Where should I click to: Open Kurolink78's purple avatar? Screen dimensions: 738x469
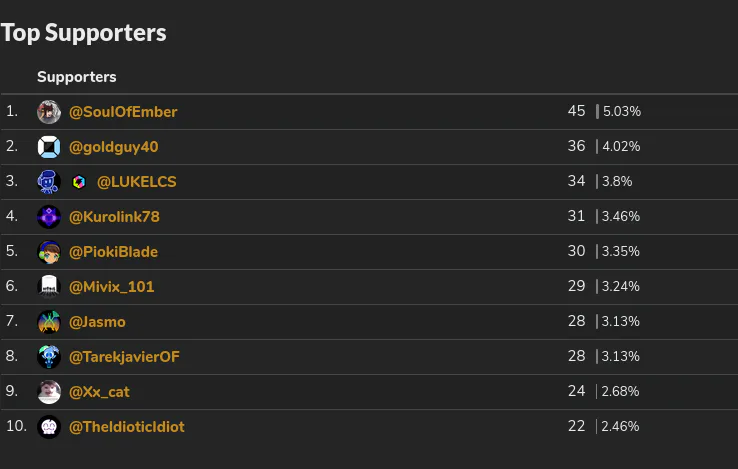[x=49, y=217]
